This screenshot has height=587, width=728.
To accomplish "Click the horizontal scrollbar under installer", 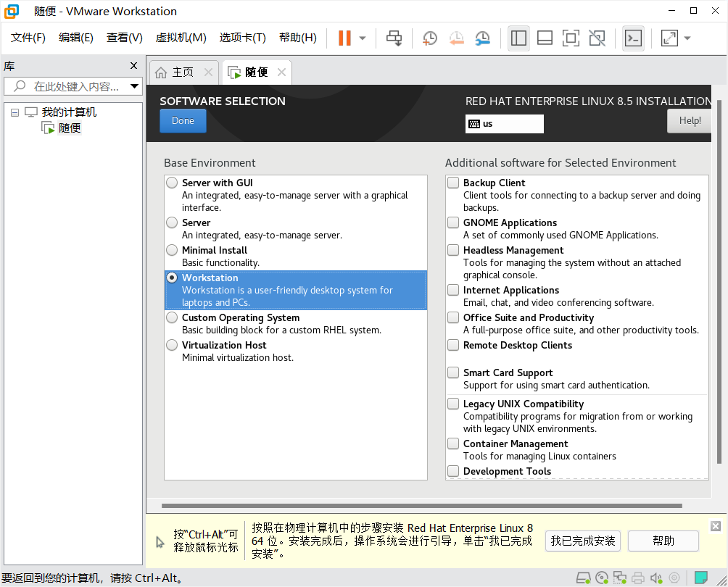I will coord(422,506).
